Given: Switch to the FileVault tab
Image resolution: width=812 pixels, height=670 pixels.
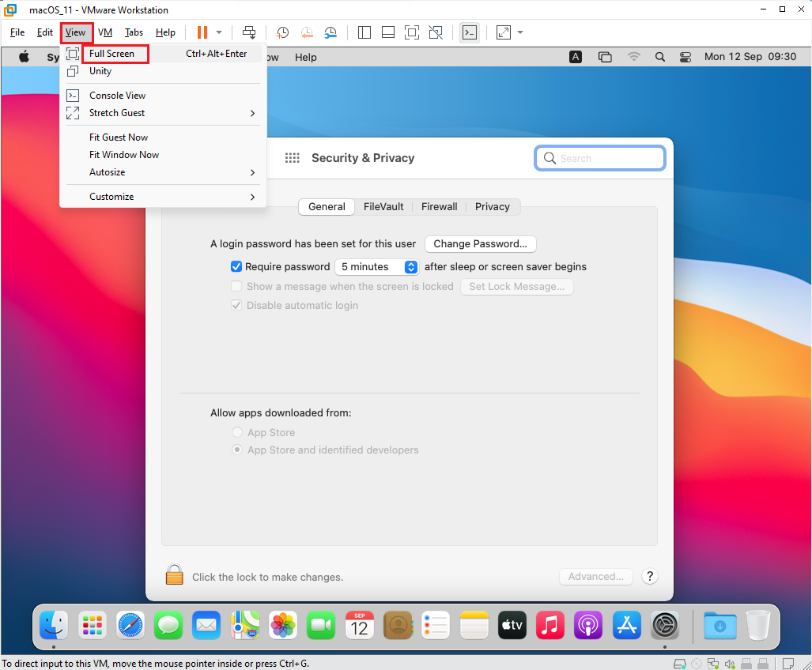Looking at the screenshot, I should (x=383, y=207).
